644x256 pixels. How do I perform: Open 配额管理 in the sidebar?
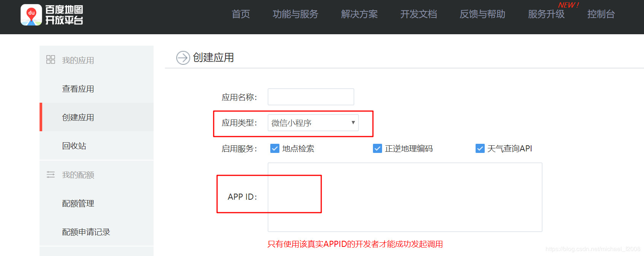pos(97,204)
